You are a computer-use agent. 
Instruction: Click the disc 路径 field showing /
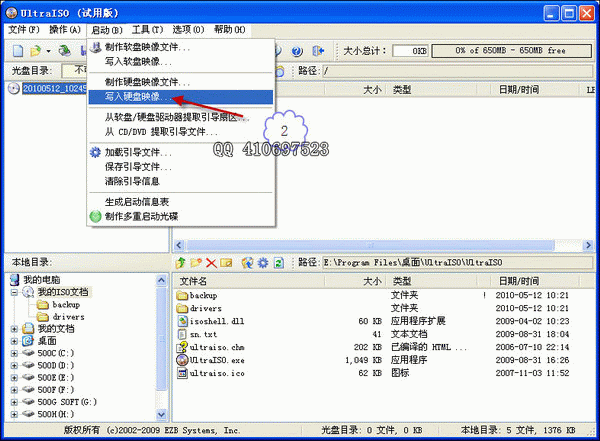(x=458, y=71)
